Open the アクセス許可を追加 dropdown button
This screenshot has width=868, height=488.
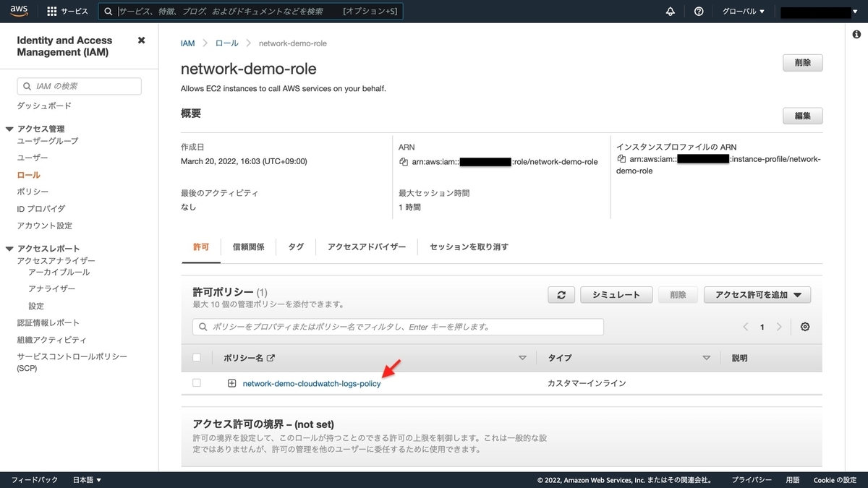coord(757,295)
